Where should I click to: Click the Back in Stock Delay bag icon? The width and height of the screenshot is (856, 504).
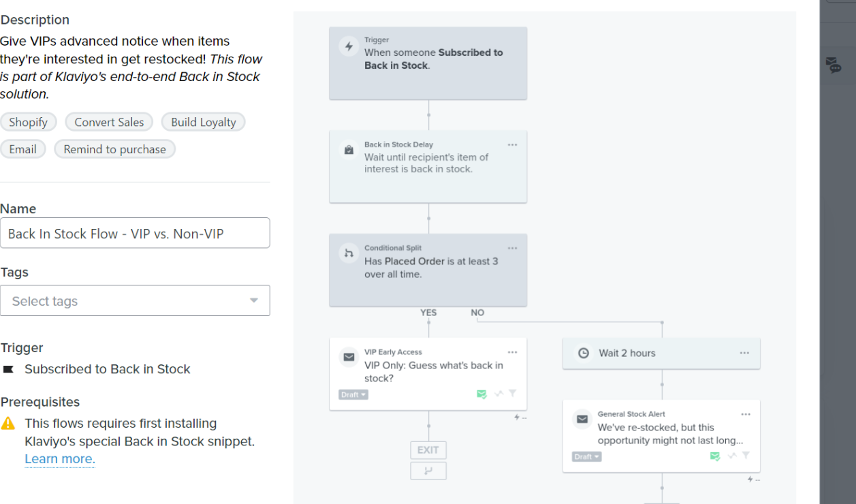349,151
